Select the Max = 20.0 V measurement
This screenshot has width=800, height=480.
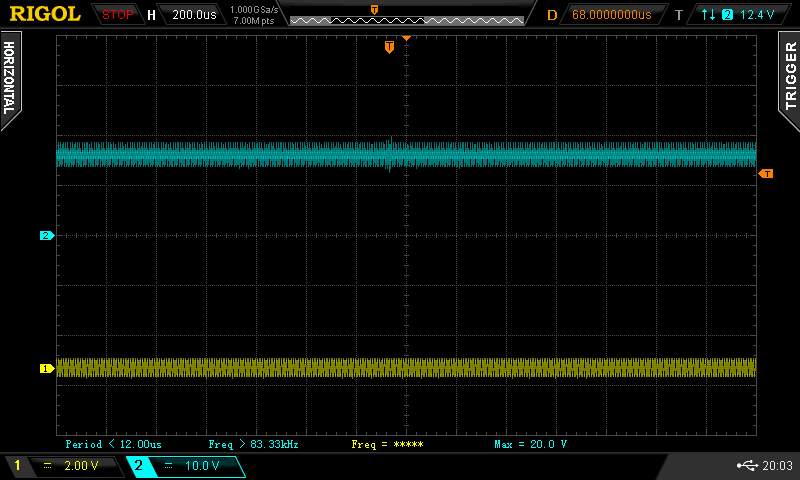click(x=530, y=444)
